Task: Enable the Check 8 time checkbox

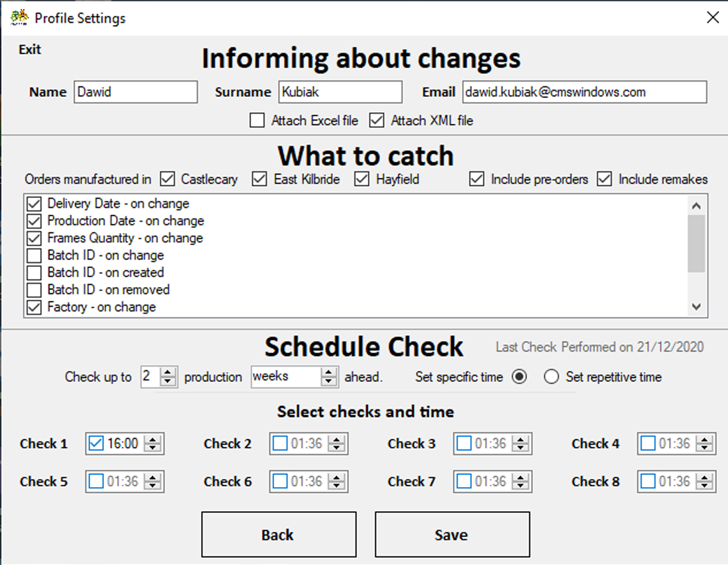Action: (648, 482)
